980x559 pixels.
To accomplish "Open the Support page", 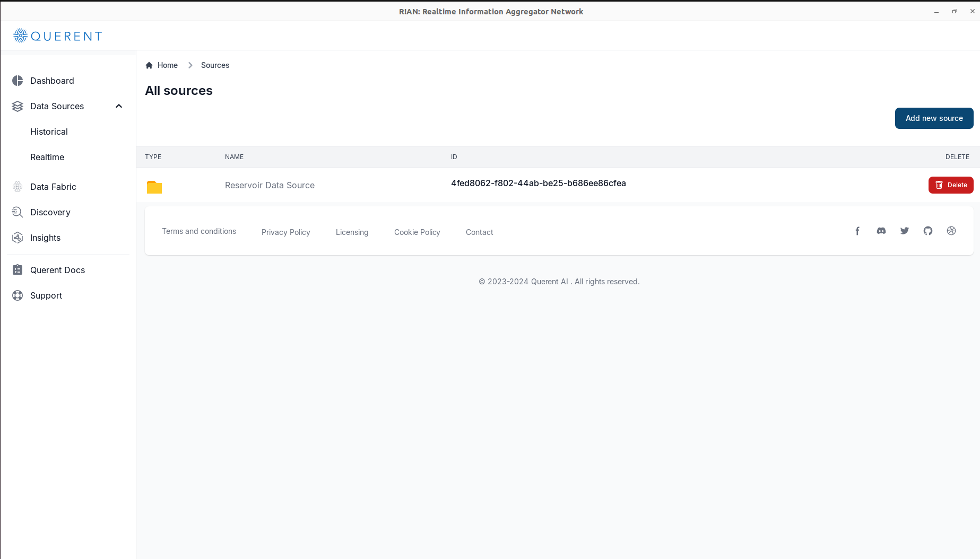I will point(46,295).
